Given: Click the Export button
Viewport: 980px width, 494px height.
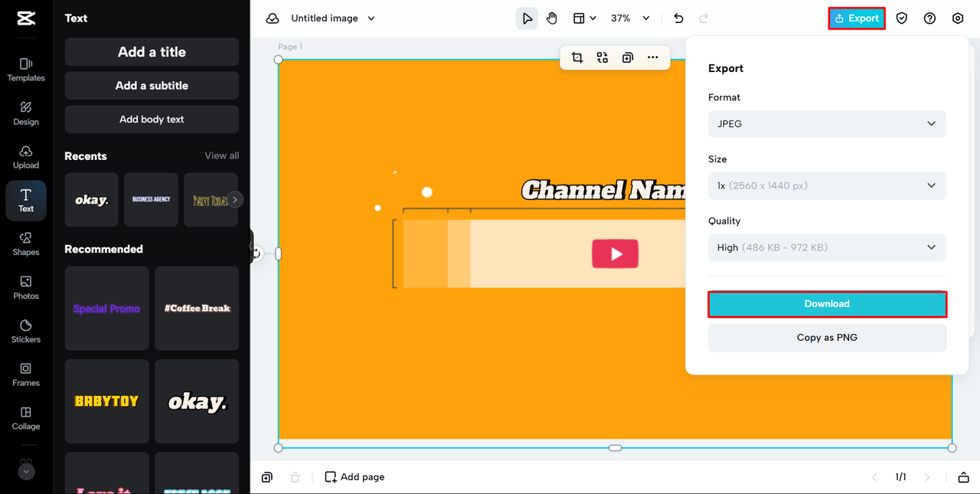Looking at the screenshot, I should pos(857,18).
